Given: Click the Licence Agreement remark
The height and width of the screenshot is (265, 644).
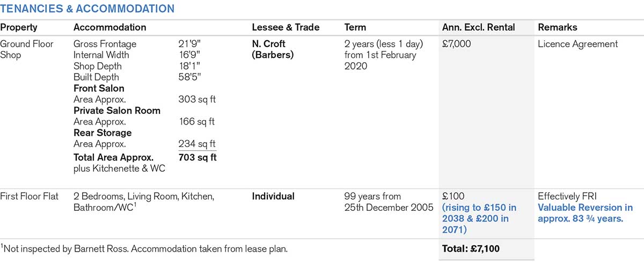Looking at the screenshot, I should (577, 44).
